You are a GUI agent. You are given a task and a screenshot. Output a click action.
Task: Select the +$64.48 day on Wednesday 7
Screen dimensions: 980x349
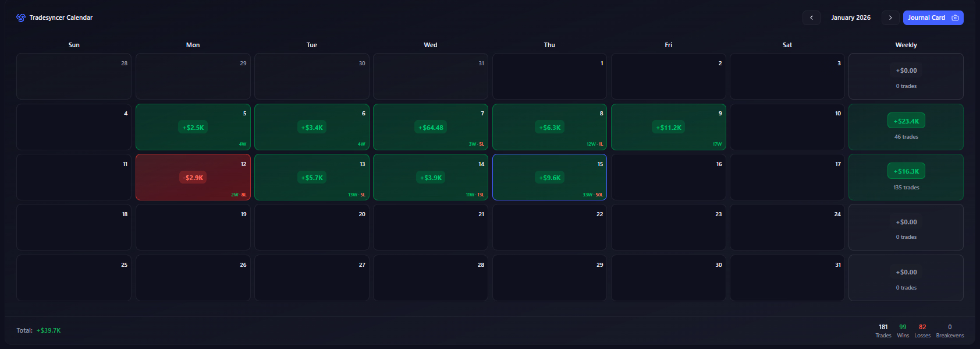(430, 128)
